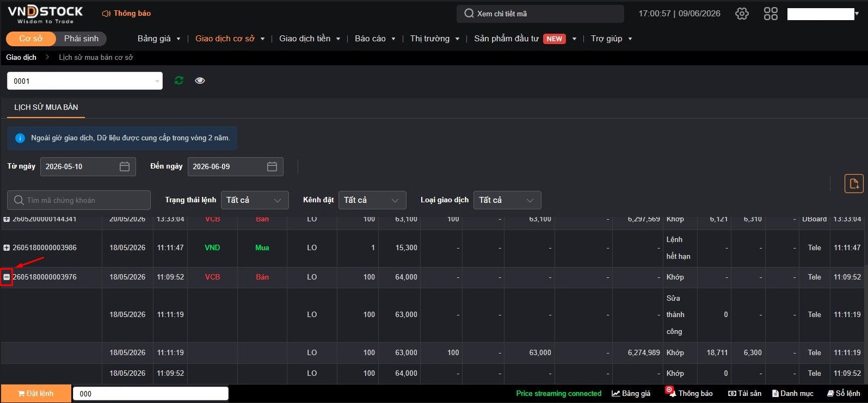
Task: Open Tài sản in bottom bar
Action: 745,393
